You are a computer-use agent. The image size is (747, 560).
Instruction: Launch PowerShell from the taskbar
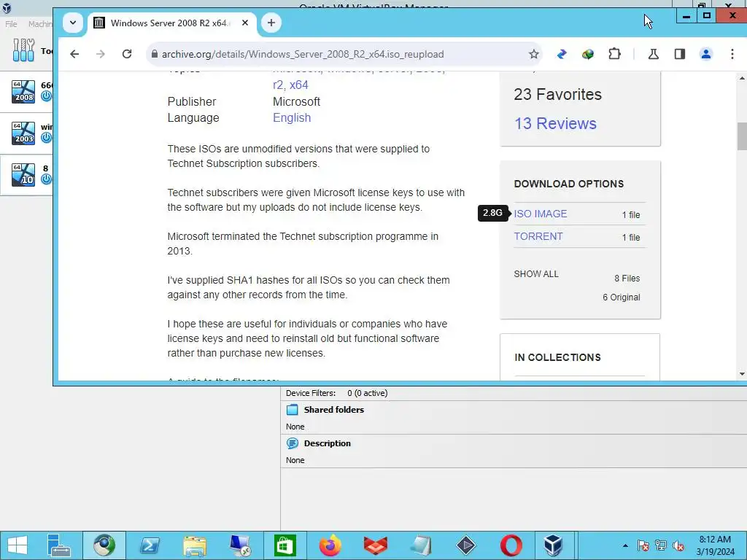149,545
